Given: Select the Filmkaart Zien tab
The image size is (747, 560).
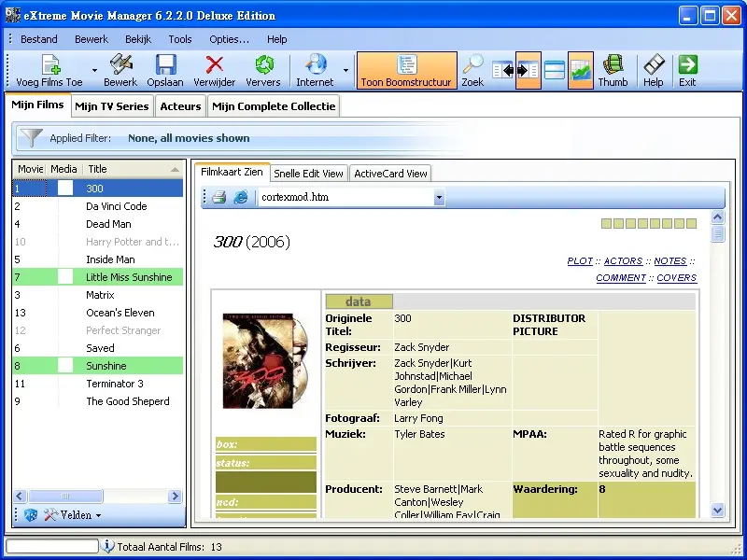Looking at the screenshot, I should click(x=232, y=172).
